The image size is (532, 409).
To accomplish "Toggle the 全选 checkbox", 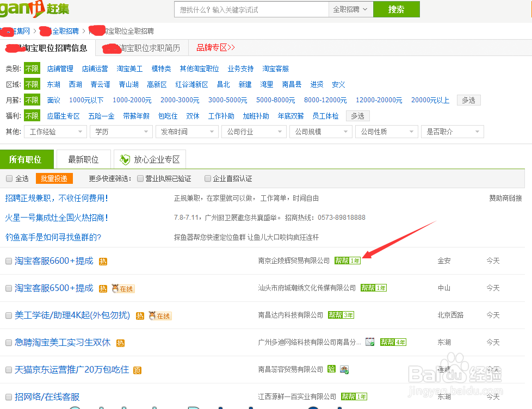I will 9,178.
